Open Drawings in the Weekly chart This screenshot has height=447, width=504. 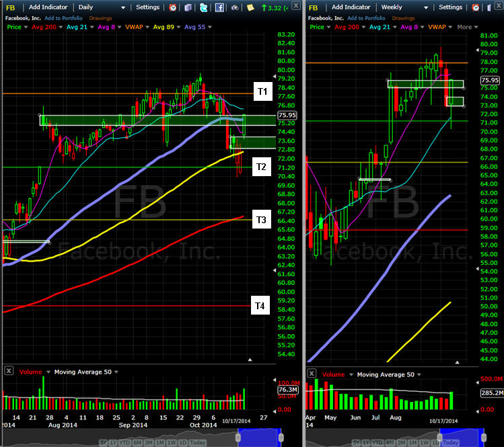tap(403, 18)
